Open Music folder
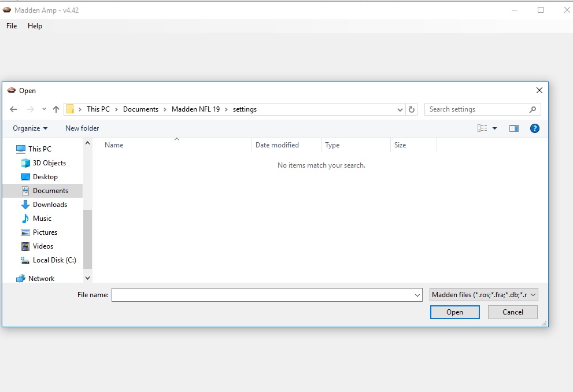 tap(42, 219)
